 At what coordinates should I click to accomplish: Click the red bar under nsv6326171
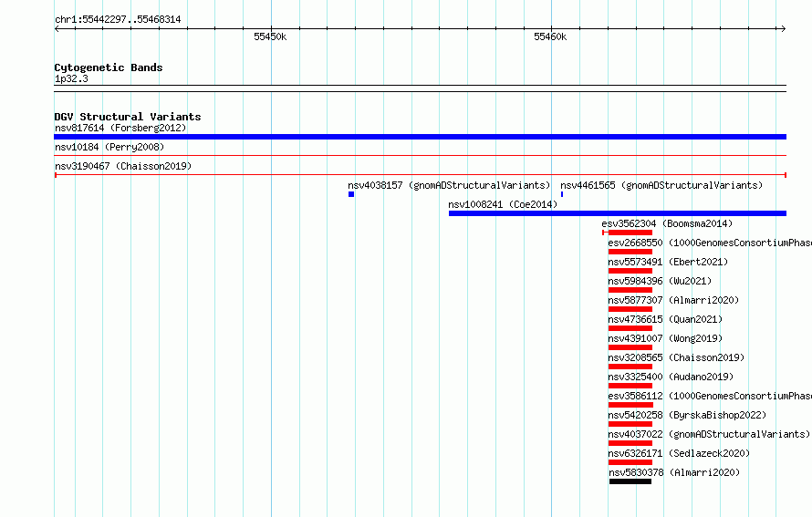(x=630, y=462)
